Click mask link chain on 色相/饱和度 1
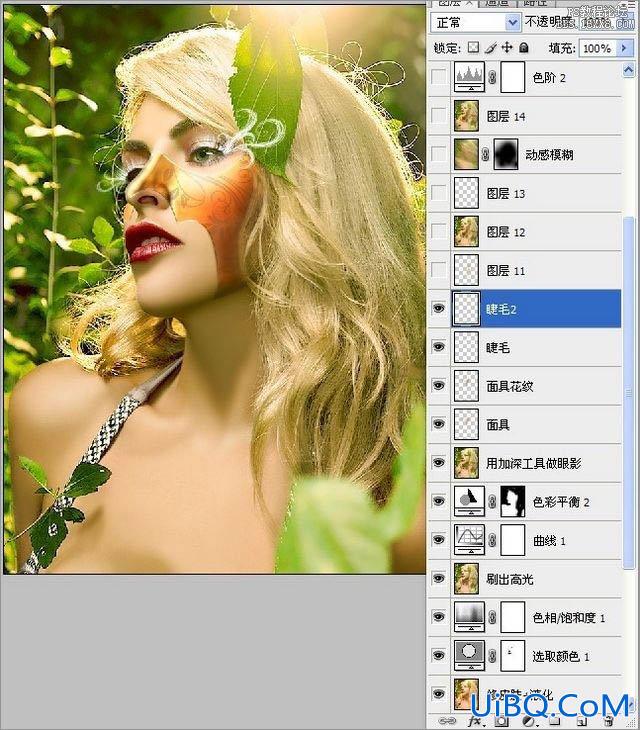 (x=492, y=617)
